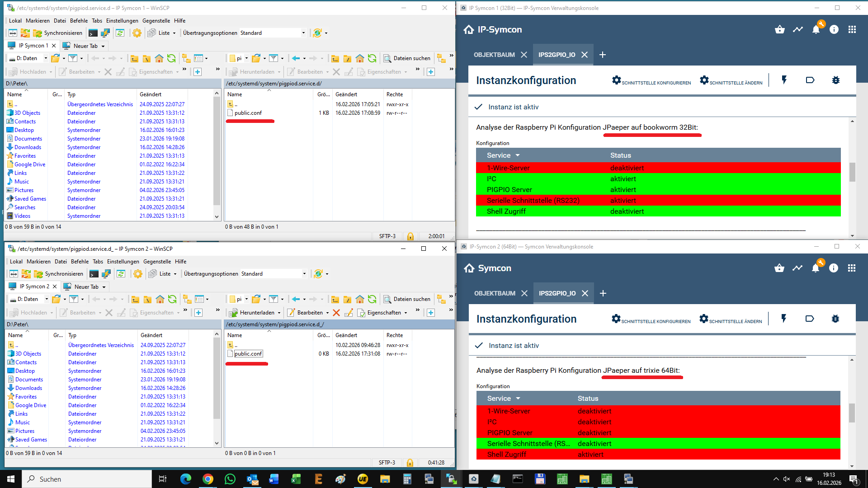Screen dimensions: 868x488
Task: Open the apps grid icon in lower Symcon window
Action: click(x=852, y=268)
